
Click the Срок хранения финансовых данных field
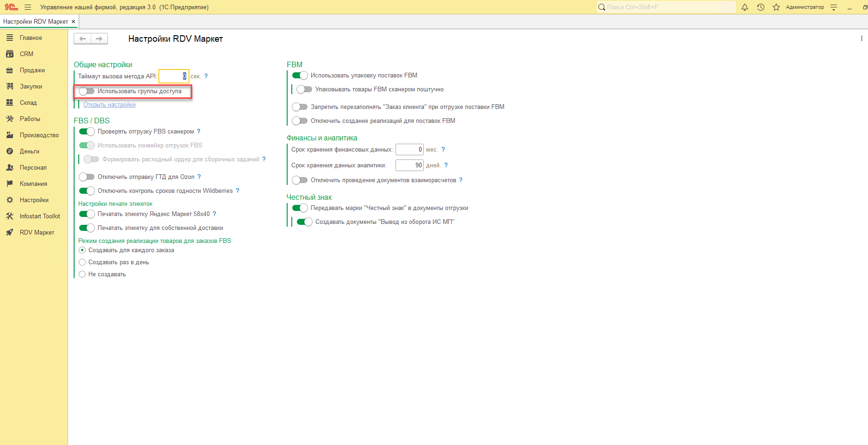click(x=409, y=149)
